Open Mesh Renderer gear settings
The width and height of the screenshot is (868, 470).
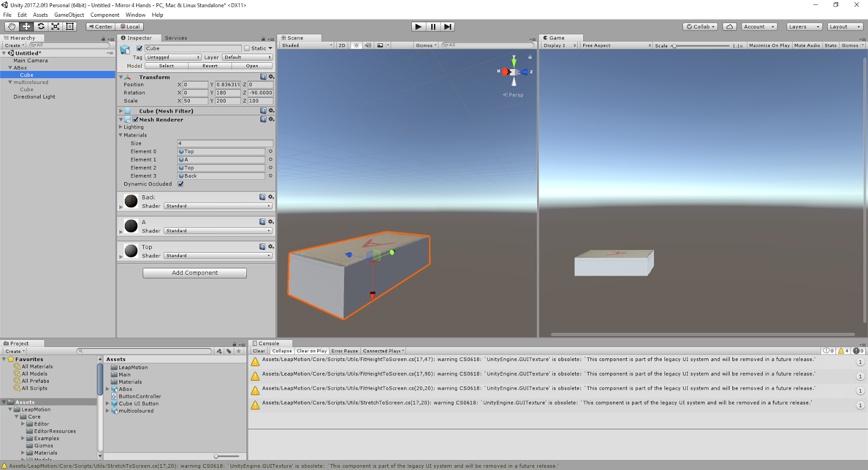click(271, 119)
